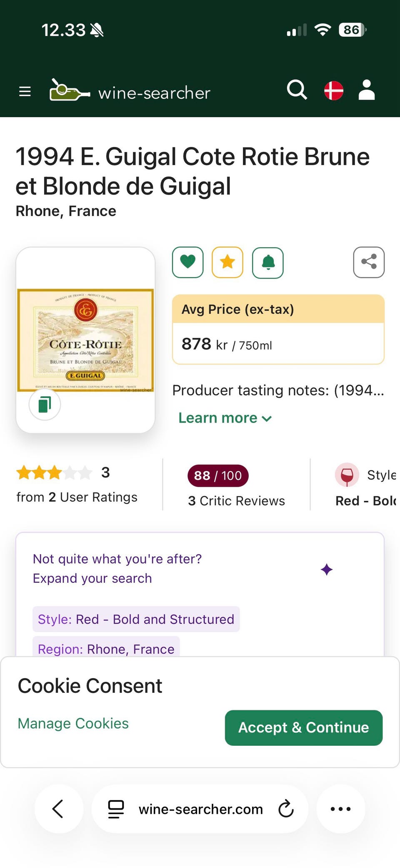400x868 pixels.
Task: Expand the Learn more tasting notes
Action: coord(225,418)
